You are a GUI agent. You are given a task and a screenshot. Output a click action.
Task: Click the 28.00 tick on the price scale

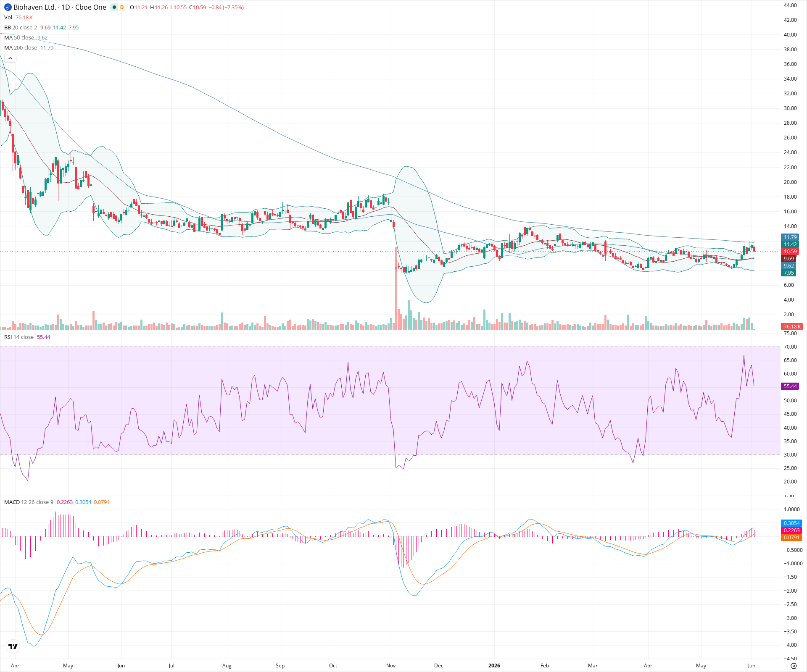pyautogui.click(x=790, y=123)
